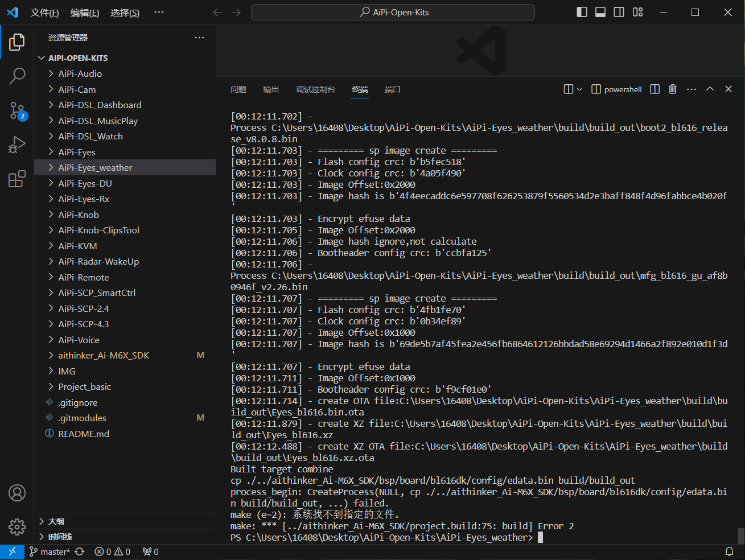Open the Run and Debug view
The height and width of the screenshot is (560, 745).
pos(17,145)
